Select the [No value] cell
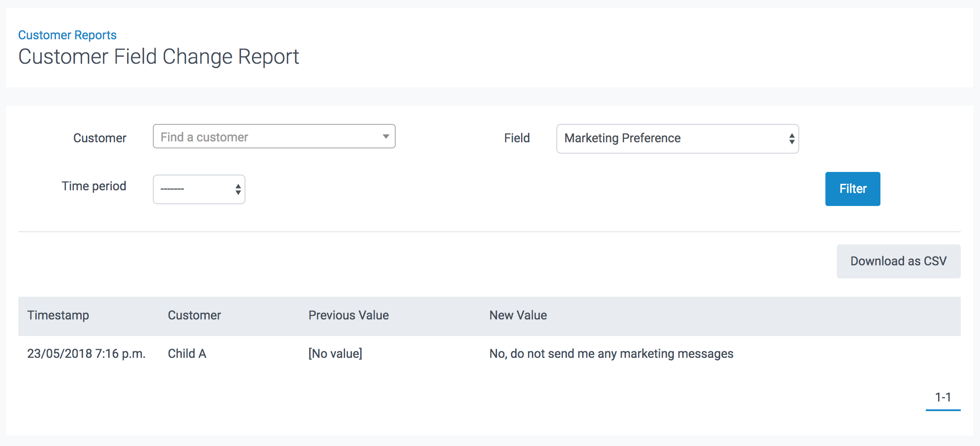The width and height of the screenshot is (980, 446). point(335,353)
